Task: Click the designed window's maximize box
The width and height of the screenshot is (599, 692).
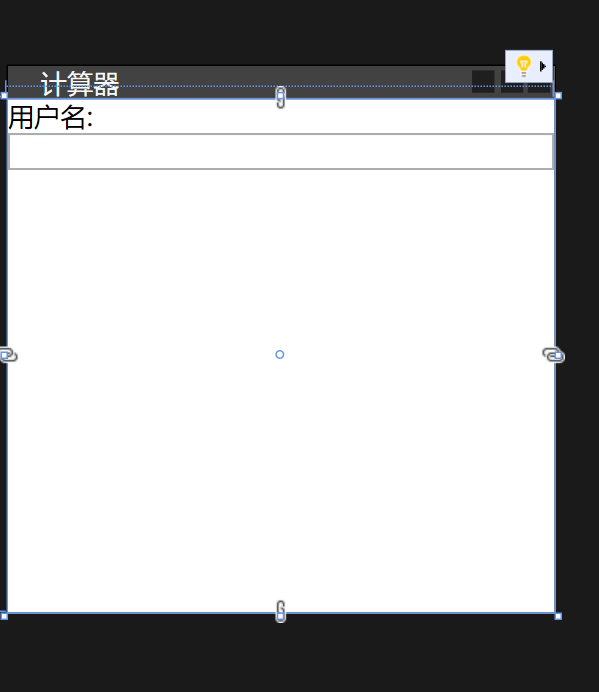Action: coord(512,87)
